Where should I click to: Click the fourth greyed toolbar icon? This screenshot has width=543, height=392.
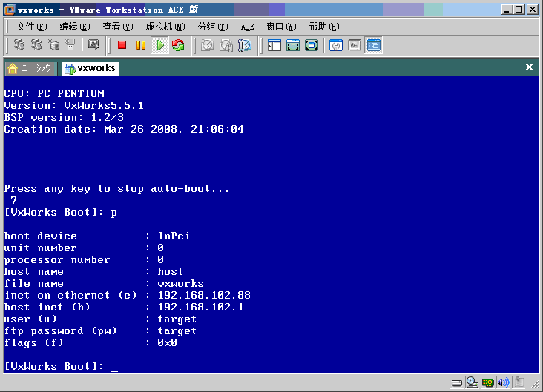tap(70, 44)
